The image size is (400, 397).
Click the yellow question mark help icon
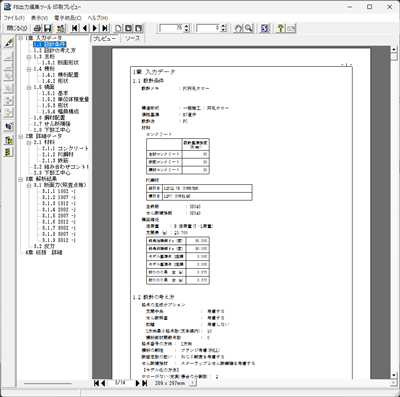pyautogui.click(x=281, y=28)
